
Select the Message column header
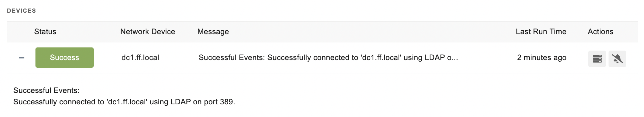(x=213, y=32)
